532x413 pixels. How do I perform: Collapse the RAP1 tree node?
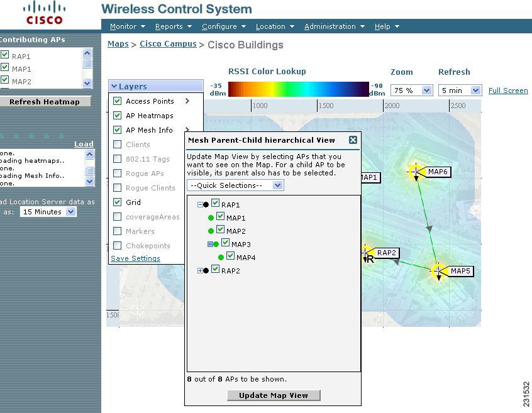coord(200,204)
